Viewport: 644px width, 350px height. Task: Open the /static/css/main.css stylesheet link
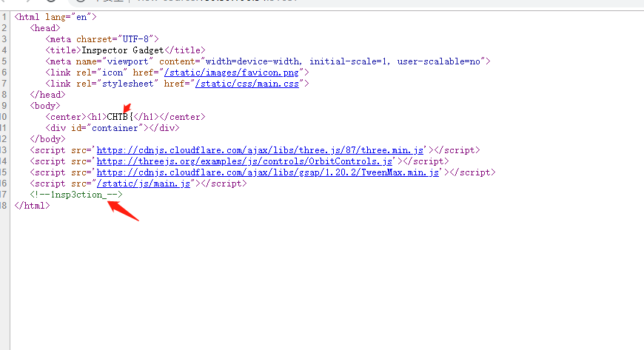tap(246, 84)
